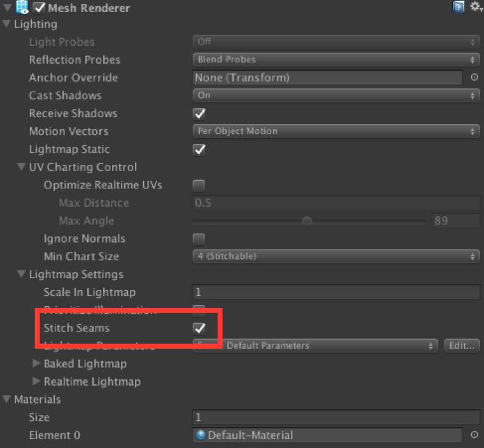Click the Anchor Override object picker circle

474,78
